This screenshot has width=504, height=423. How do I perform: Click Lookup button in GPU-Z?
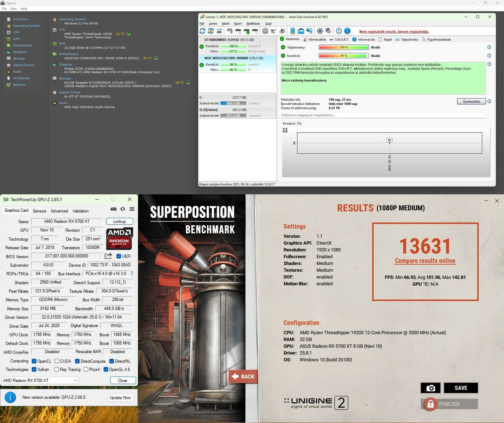[119, 221]
